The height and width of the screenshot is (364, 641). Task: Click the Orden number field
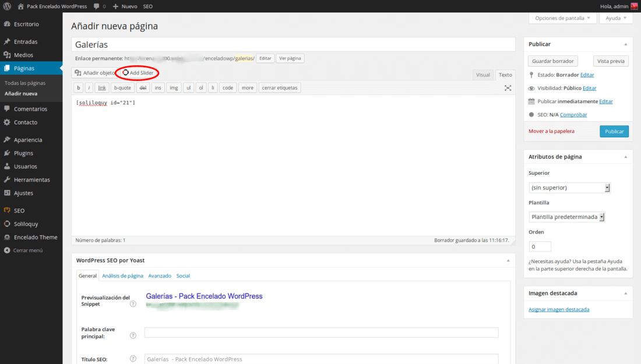[x=540, y=246]
